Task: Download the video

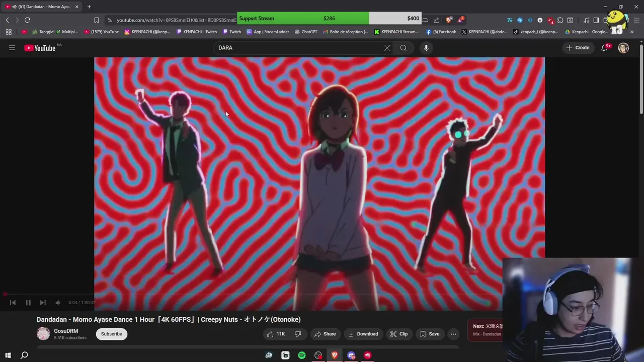Action: click(363, 334)
